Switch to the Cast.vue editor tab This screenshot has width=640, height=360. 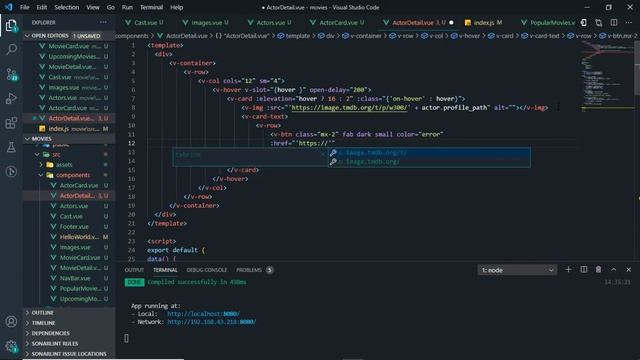coord(145,22)
